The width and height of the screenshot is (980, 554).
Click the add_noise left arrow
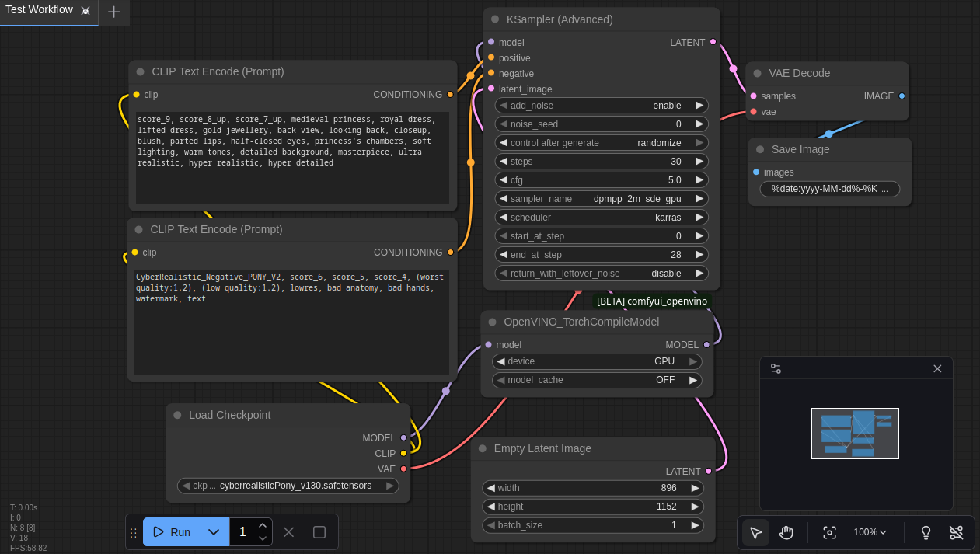click(504, 105)
